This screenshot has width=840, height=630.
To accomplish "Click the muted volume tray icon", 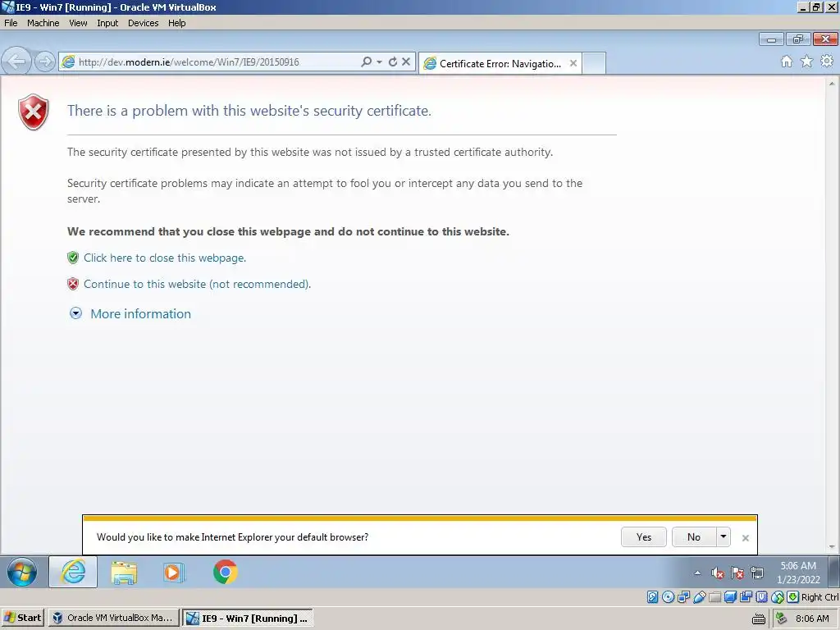I will click(x=717, y=573).
